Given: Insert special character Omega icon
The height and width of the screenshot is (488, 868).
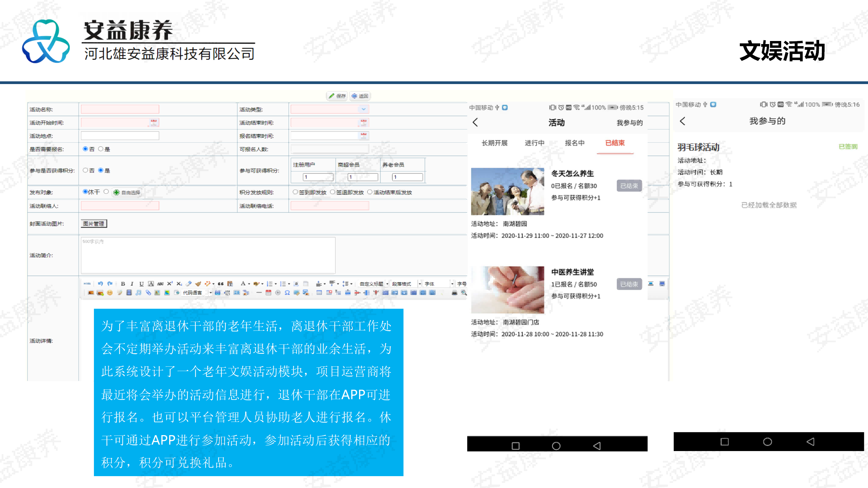Looking at the screenshot, I should (287, 293).
